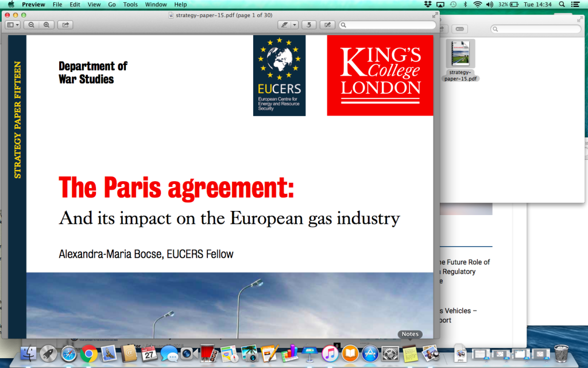Open the Share menu in Preview's toolbar
The width and height of the screenshot is (588, 368).
click(65, 25)
